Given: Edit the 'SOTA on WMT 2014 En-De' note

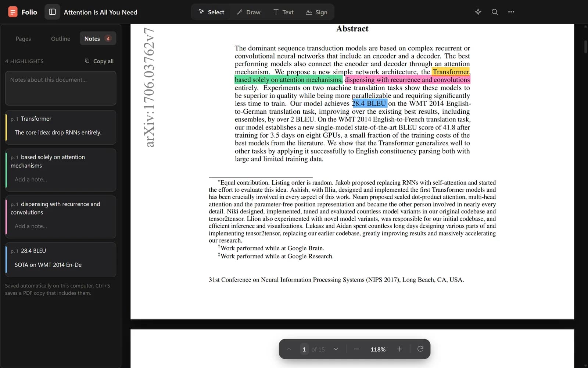Looking at the screenshot, I should 48,265.
